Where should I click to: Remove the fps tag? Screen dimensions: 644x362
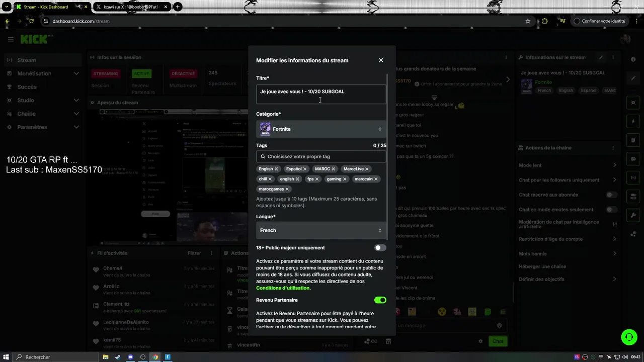pyautogui.click(x=317, y=179)
